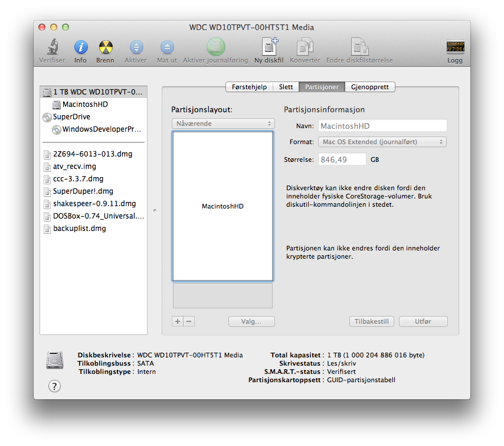This screenshot has height=446, width=504.
Task: Select atv_recv.img disk image
Action: pyautogui.click(x=93, y=167)
